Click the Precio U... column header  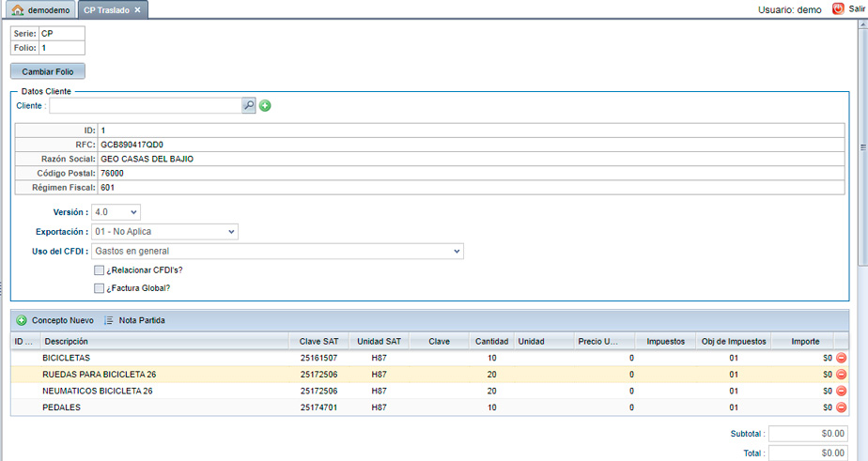[x=605, y=342]
